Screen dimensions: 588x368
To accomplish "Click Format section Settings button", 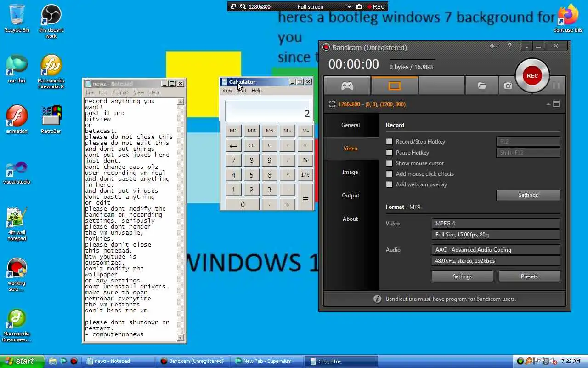I will coord(462,276).
